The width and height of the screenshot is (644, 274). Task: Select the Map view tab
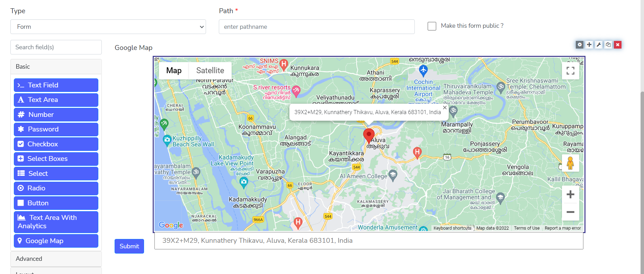point(174,70)
